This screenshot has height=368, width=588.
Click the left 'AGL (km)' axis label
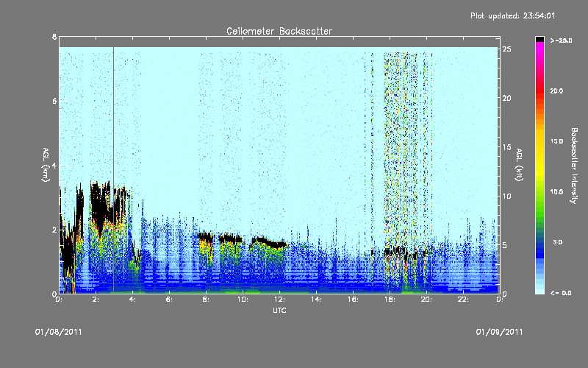[x=46, y=165]
